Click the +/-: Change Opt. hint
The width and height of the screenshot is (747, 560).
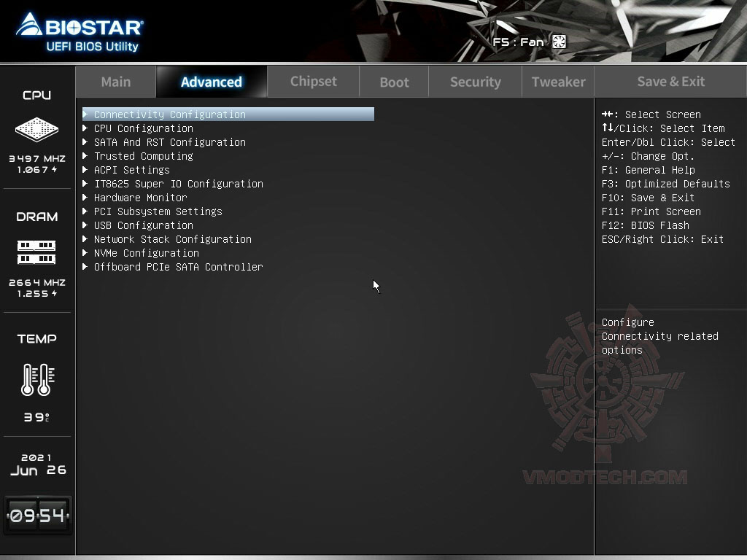648,156
